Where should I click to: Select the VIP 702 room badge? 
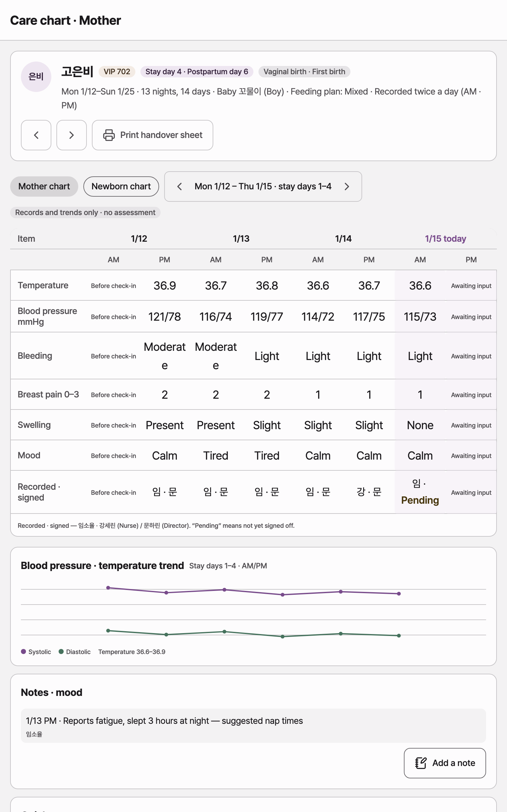pos(117,71)
